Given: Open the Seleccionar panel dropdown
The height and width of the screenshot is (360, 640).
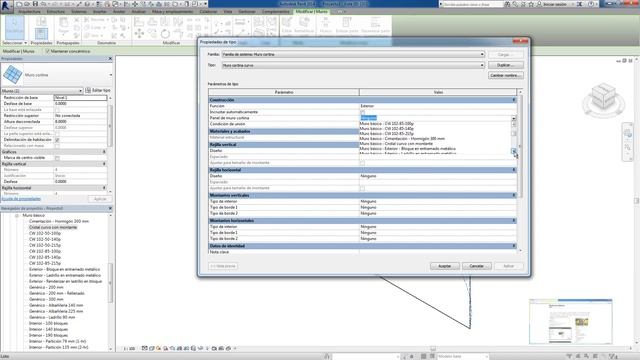Looking at the screenshot, I should tap(15, 43).
